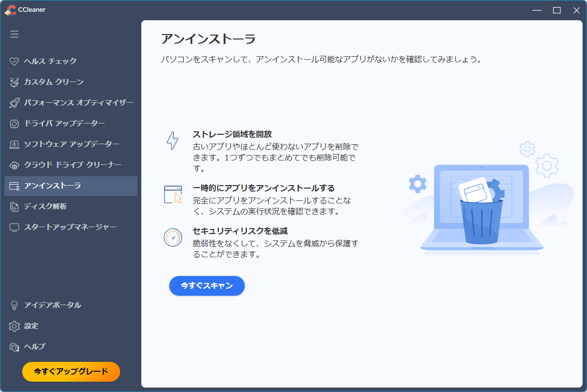The width and height of the screenshot is (587, 392).
Task: Click the ヘルプ help icon
Action: pos(14,347)
